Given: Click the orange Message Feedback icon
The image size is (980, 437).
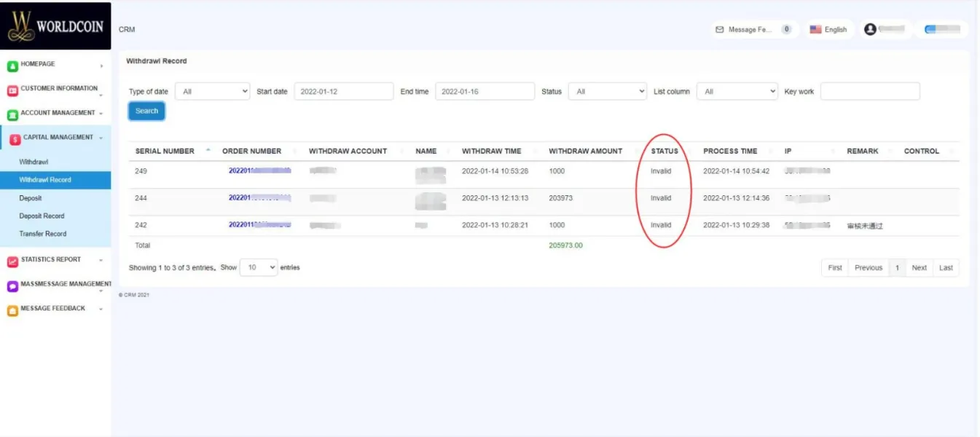Looking at the screenshot, I should click(12, 311).
